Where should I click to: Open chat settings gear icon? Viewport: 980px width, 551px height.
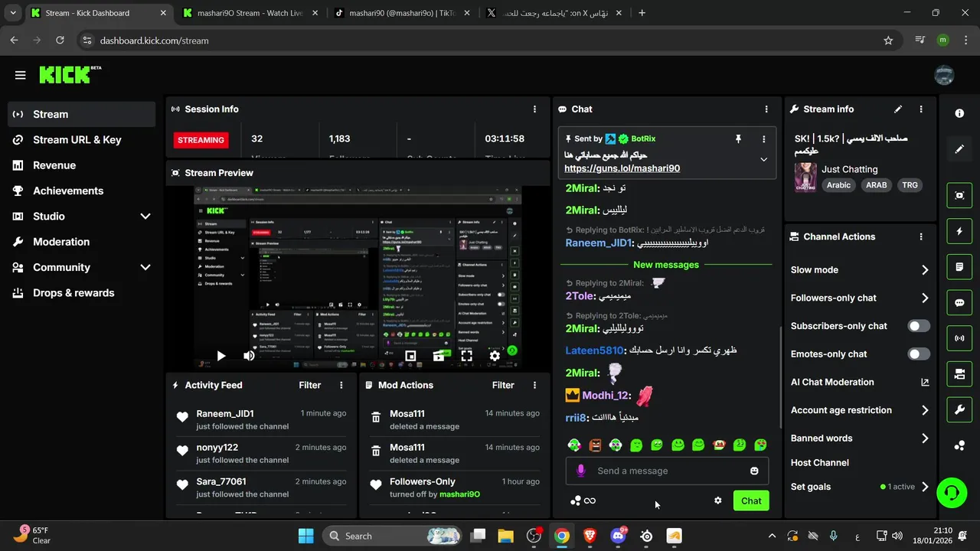[x=718, y=500]
